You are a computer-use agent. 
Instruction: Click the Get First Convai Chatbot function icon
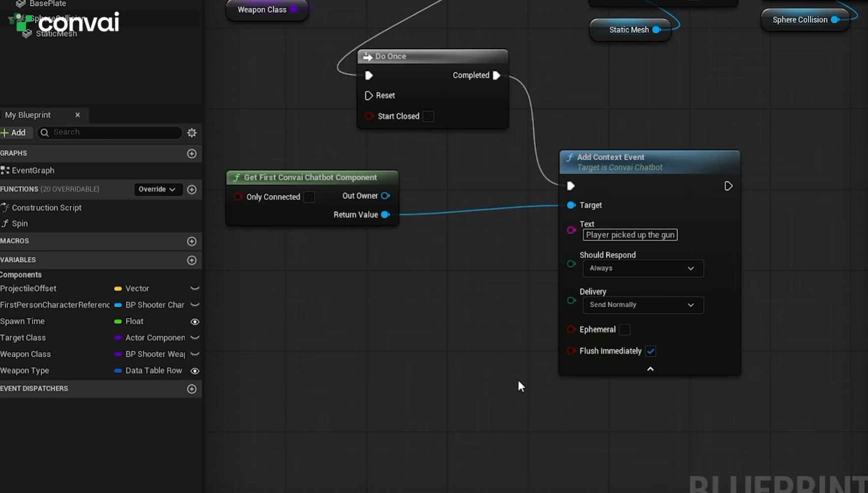(237, 178)
